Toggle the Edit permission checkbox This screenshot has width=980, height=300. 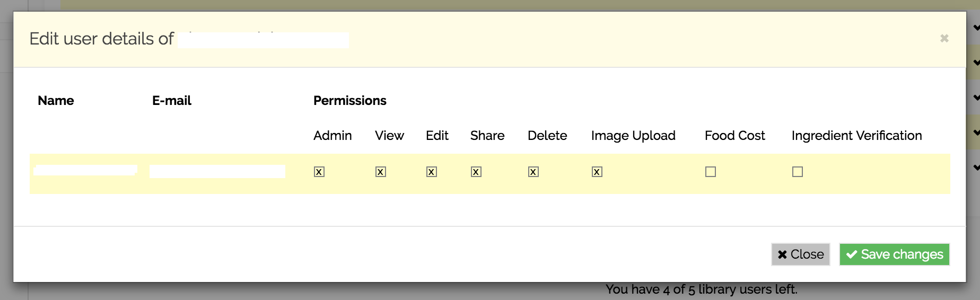[x=432, y=172]
